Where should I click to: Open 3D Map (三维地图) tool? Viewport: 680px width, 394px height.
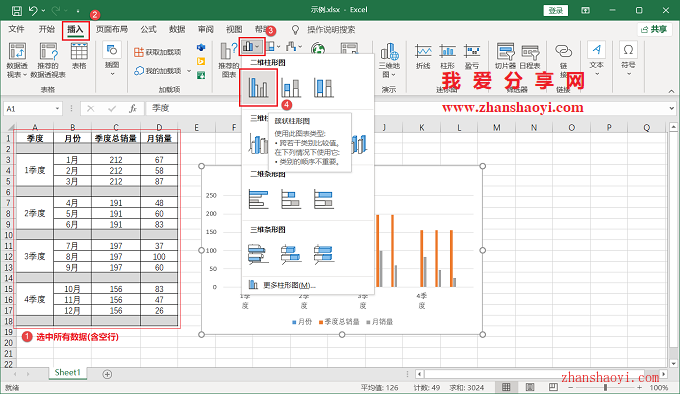pyautogui.click(x=389, y=60)
